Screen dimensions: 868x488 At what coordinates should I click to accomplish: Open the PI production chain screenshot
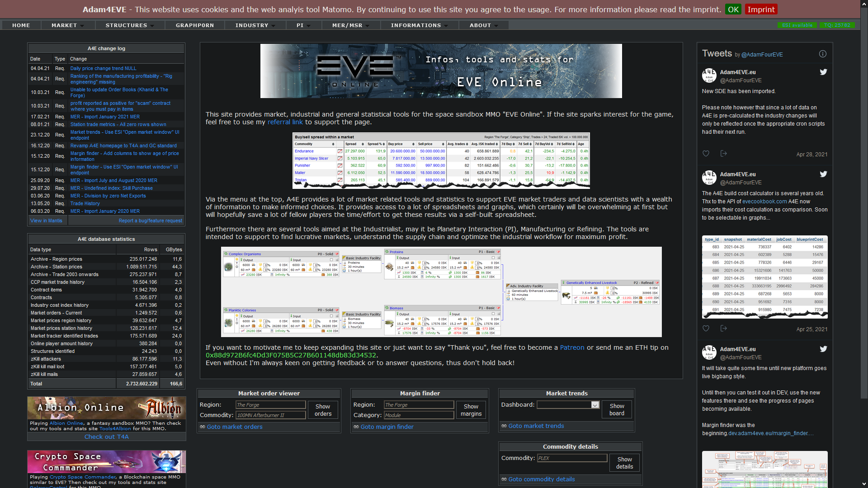[x=441, y=292]
